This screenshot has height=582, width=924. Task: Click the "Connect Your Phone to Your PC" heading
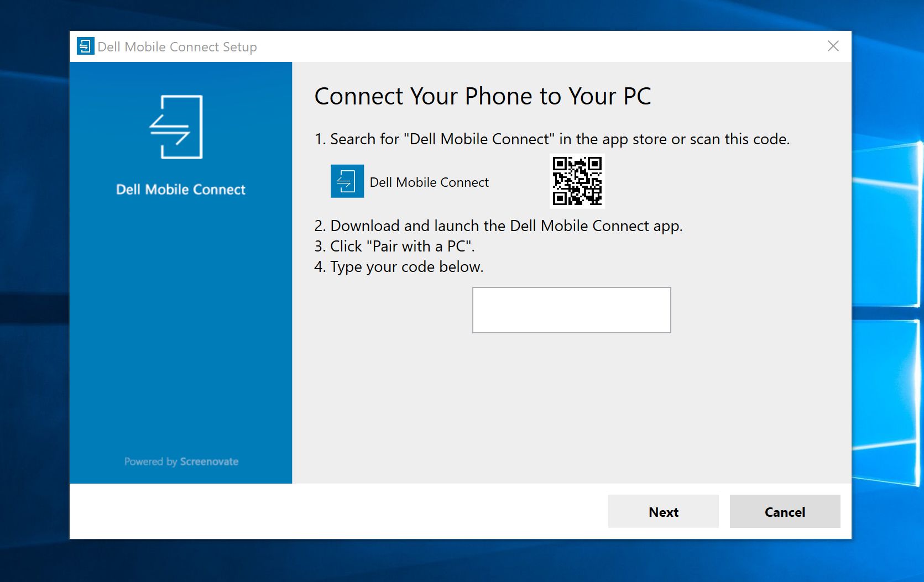point(483,96)
